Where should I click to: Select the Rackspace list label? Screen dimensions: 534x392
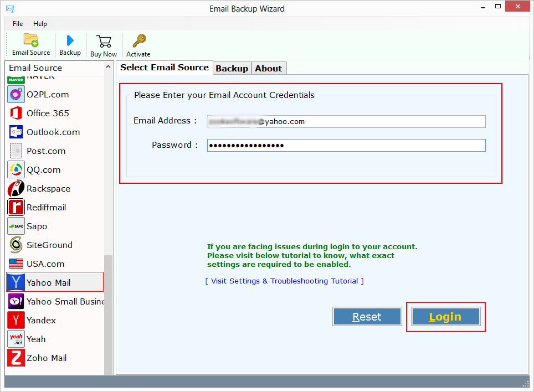(x=48, y=189)
